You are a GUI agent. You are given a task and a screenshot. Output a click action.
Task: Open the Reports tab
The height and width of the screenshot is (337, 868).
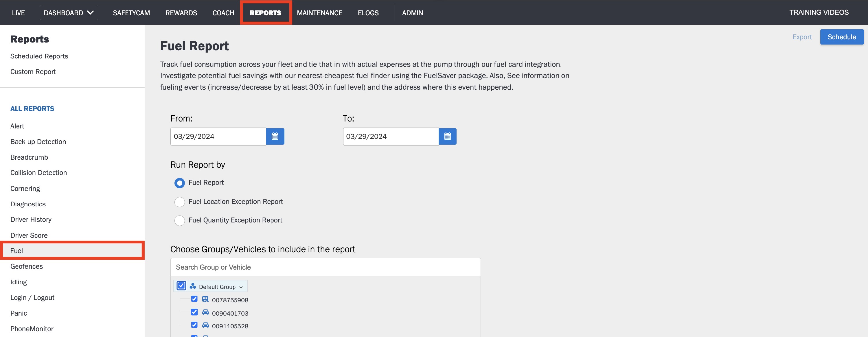(266, 13)
